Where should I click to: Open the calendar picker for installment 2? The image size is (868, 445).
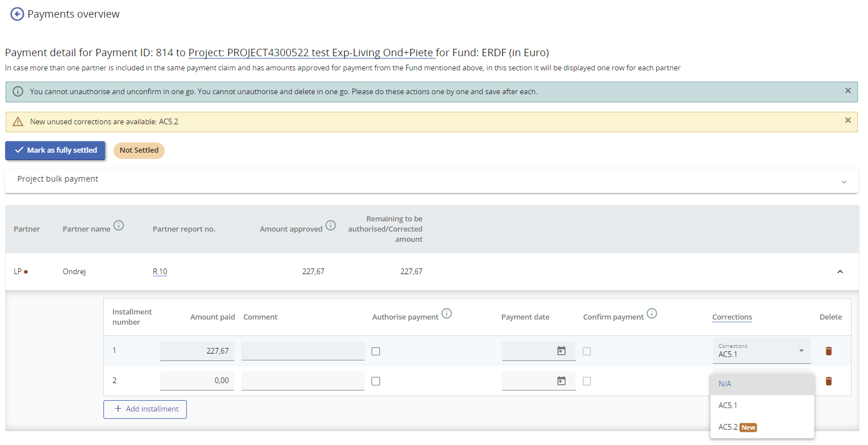[561, 381]
